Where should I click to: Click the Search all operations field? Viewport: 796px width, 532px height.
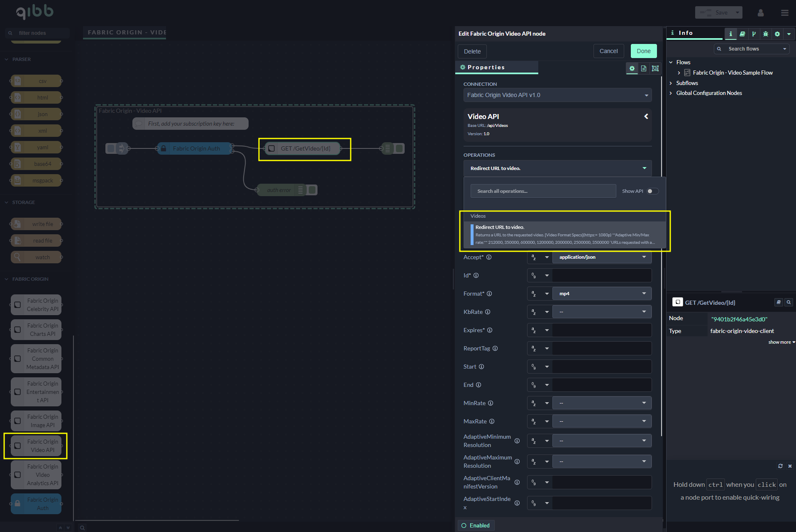543,191
